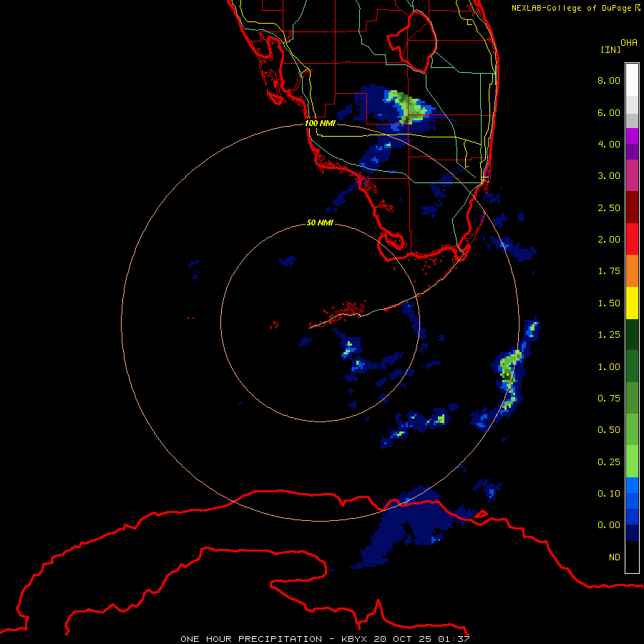Select the 0.75 legend value

tap(608, 399)
